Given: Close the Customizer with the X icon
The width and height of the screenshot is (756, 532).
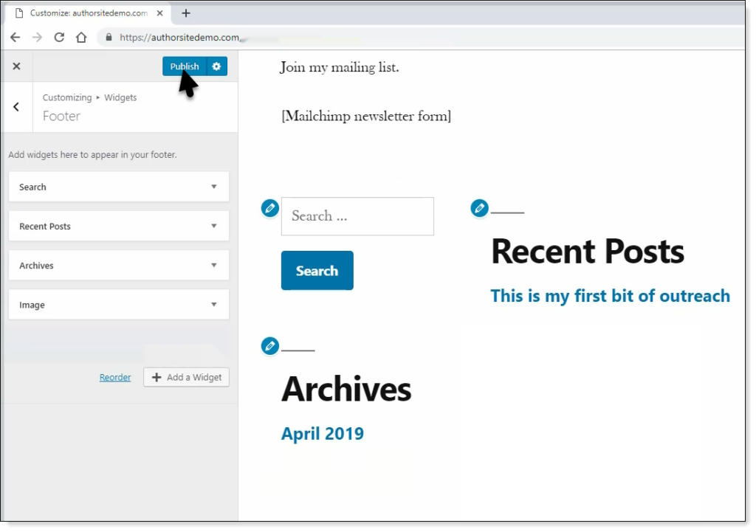Looking at the screenshot, I should pos(16,66).
